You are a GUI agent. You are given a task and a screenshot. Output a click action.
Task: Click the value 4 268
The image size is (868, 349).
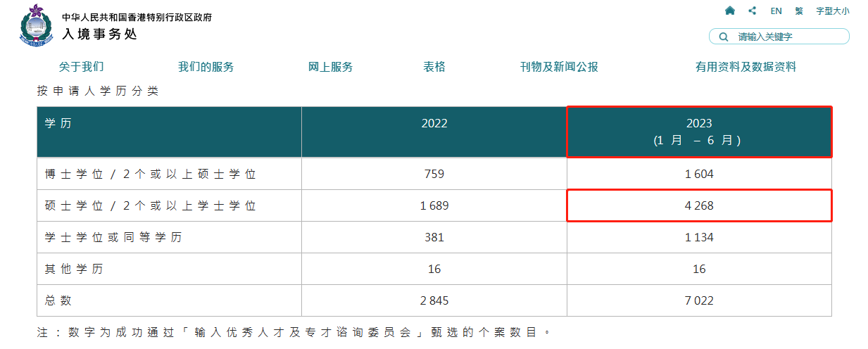tap(699, 206)
